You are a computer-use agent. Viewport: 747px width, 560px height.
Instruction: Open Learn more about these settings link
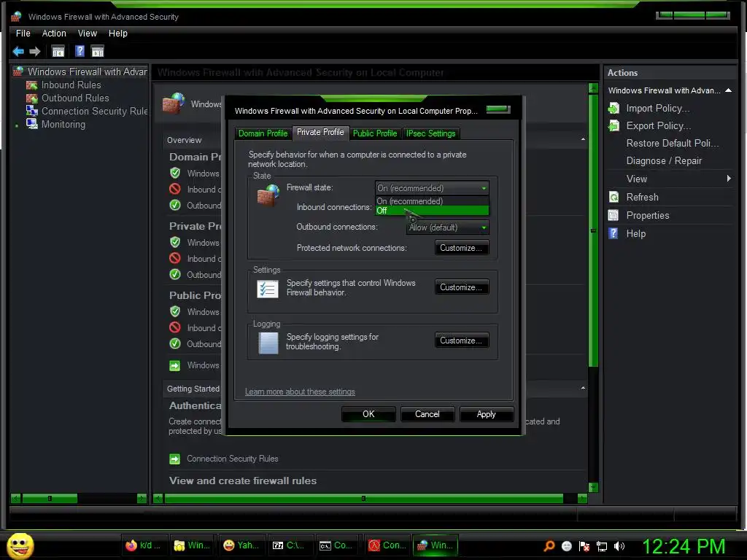[300, 392]
